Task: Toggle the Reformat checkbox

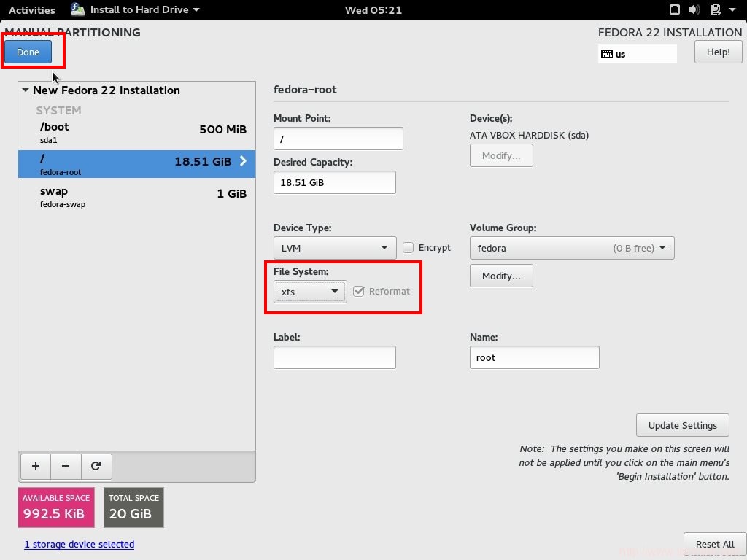Action: 359,292
